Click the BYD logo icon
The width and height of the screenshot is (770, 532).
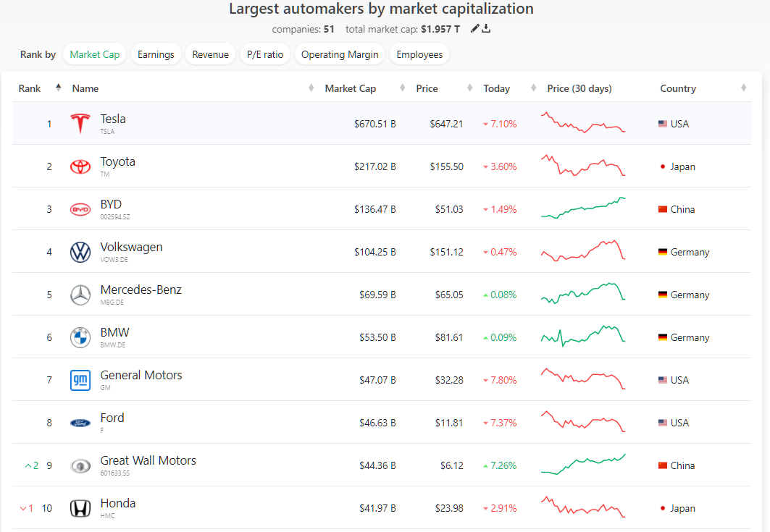[80, 209]
